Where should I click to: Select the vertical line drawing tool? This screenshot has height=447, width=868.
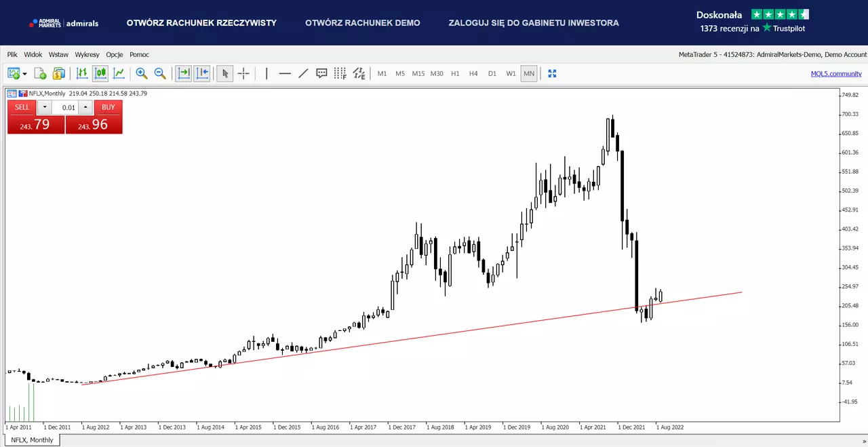coord(267,73)
